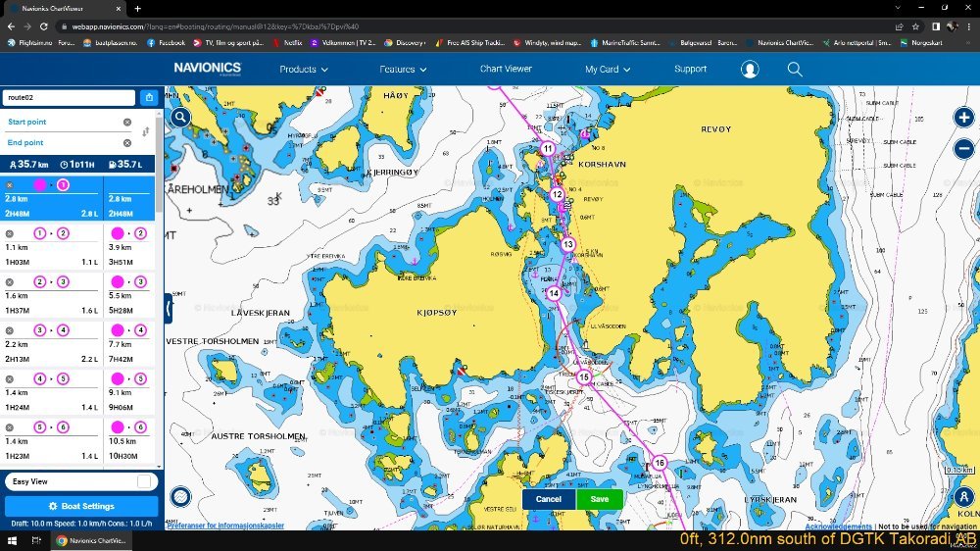Collapse the route side panel with arrow handle

click(x=169, y=308)
